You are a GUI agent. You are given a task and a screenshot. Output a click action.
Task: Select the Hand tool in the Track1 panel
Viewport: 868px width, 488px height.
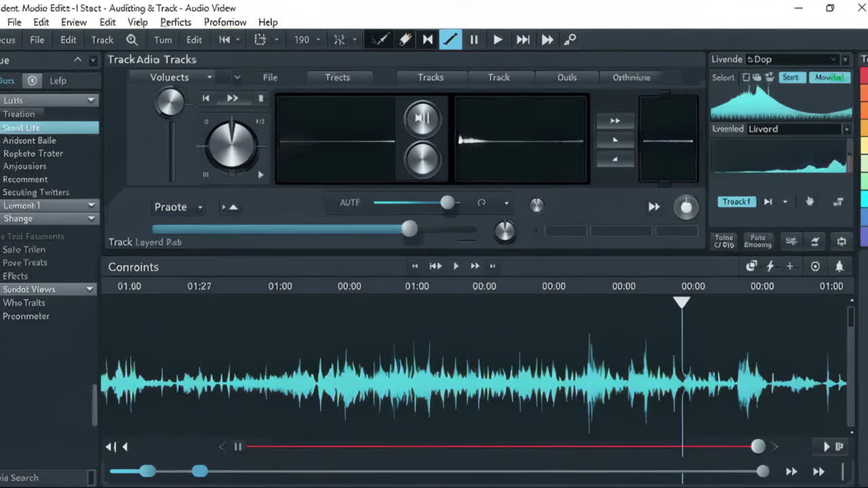810,201
